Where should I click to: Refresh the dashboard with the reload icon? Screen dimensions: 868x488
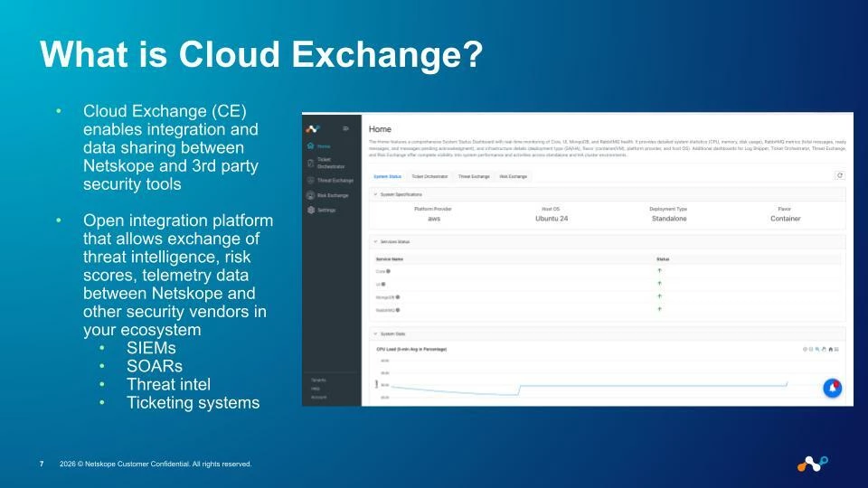pos(839,175)
